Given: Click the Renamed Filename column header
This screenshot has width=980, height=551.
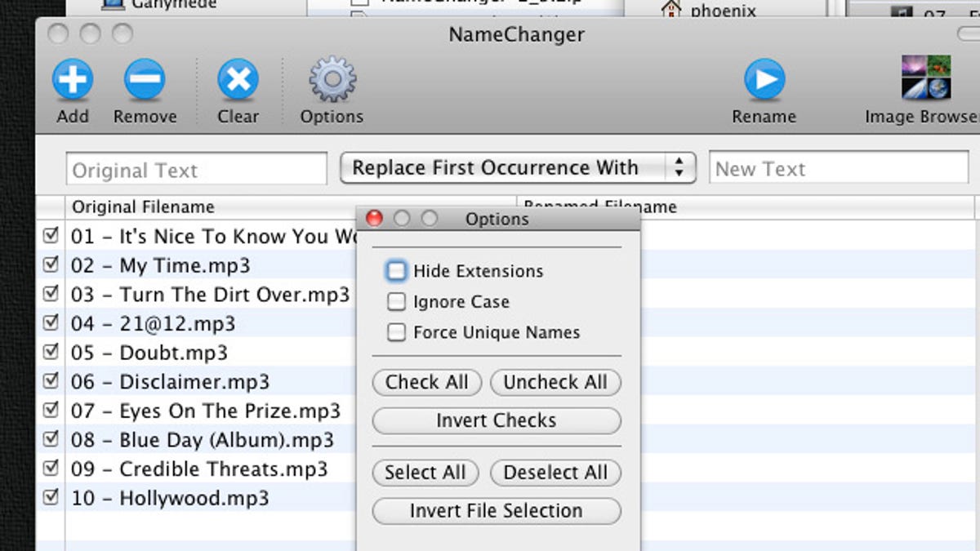Looking at the screenshot, I should (x=746, y=207).
